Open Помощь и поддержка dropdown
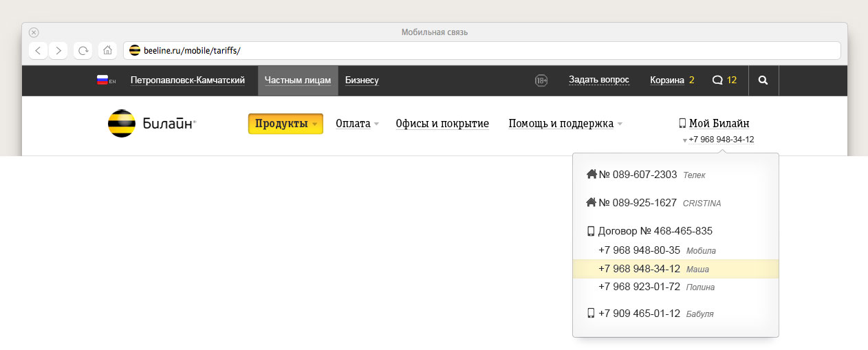 565,124
